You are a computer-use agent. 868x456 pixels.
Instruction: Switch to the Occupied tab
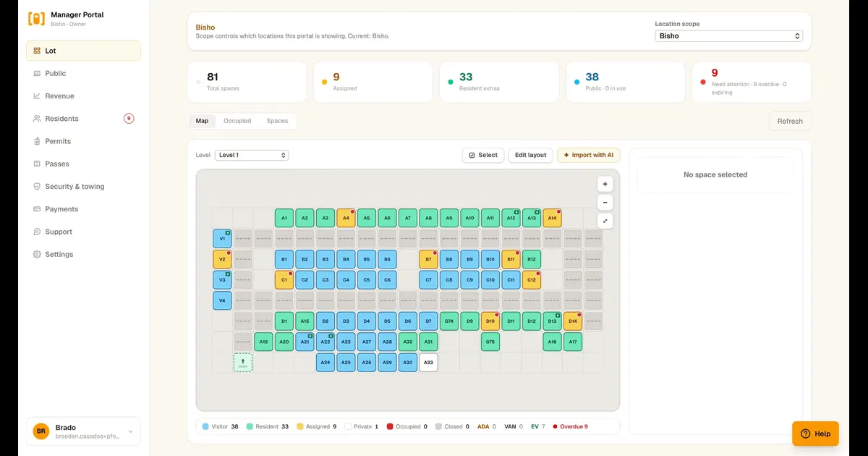[x=237, y=121]
